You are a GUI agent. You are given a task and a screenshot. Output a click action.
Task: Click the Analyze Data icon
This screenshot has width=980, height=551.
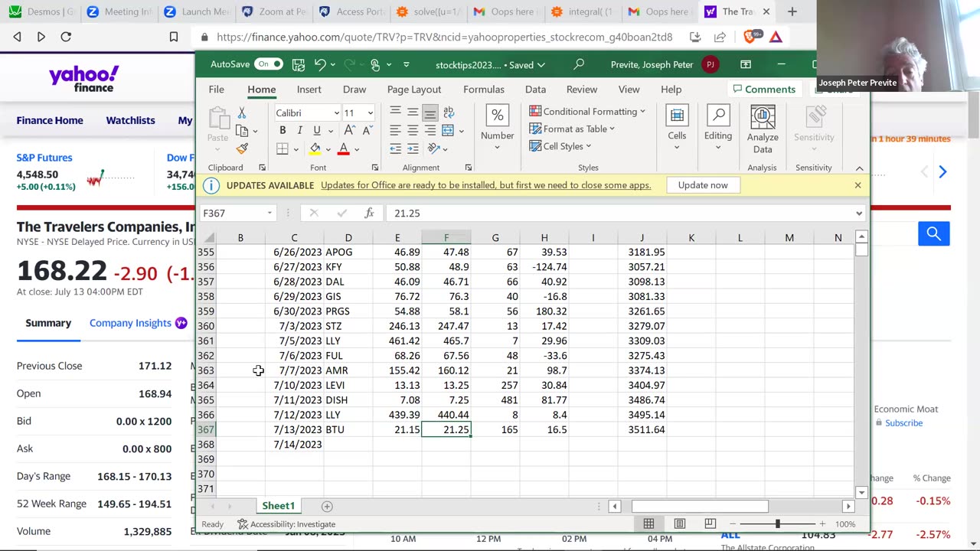[x=763, y=116]
